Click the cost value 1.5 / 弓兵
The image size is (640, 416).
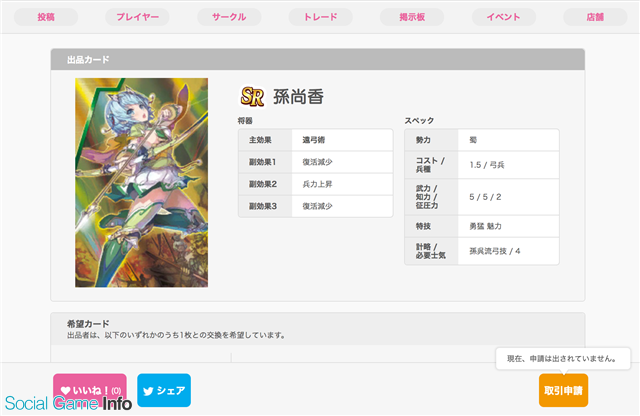pos(487,165)
